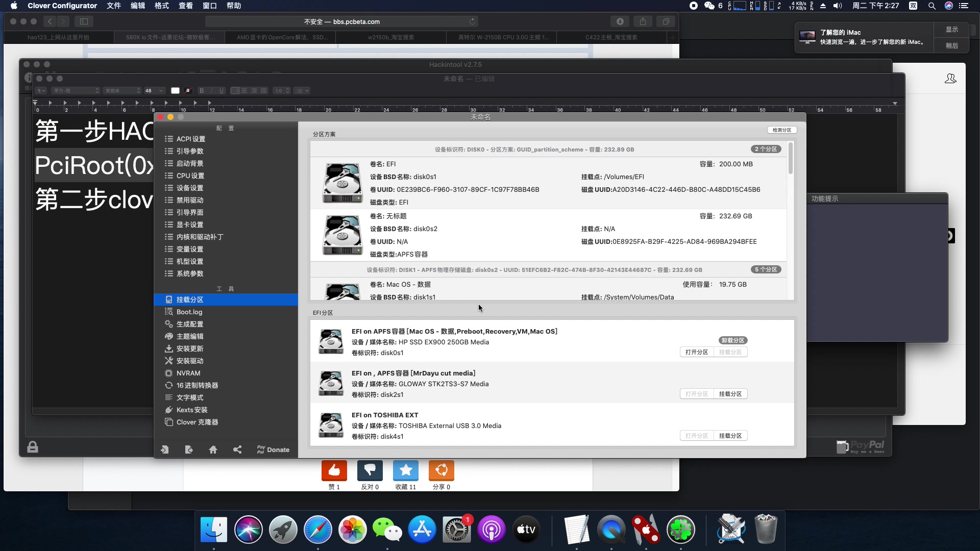Toggle bold in TextEdit toolbar
Image resolution: width=980 pixels, height=551 pixels.
coord(202,91)
